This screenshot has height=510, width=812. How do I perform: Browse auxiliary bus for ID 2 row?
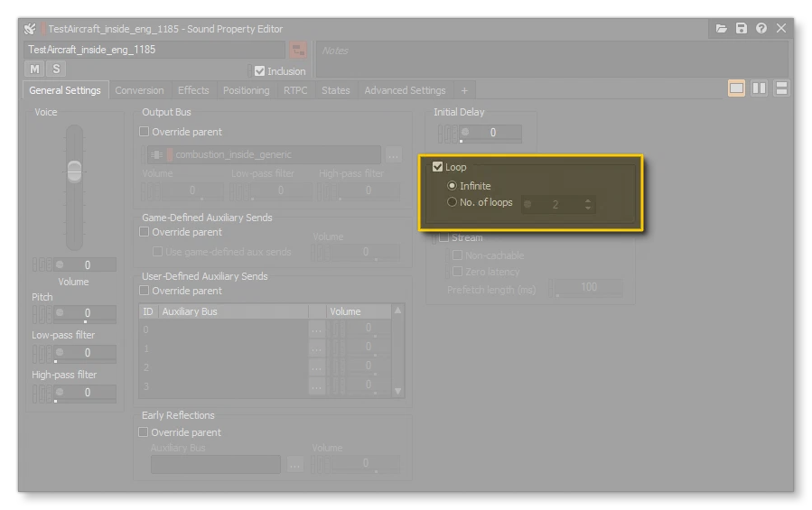(316, 367)
